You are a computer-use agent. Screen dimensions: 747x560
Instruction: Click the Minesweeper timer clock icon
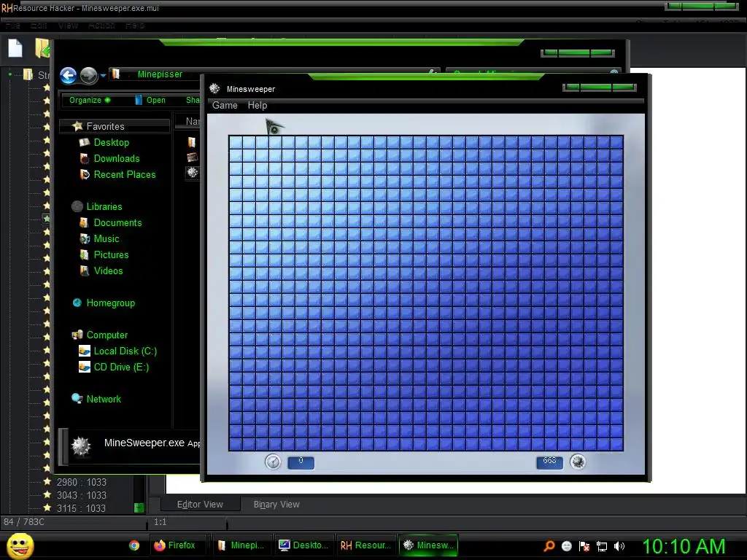coord(273,462)
